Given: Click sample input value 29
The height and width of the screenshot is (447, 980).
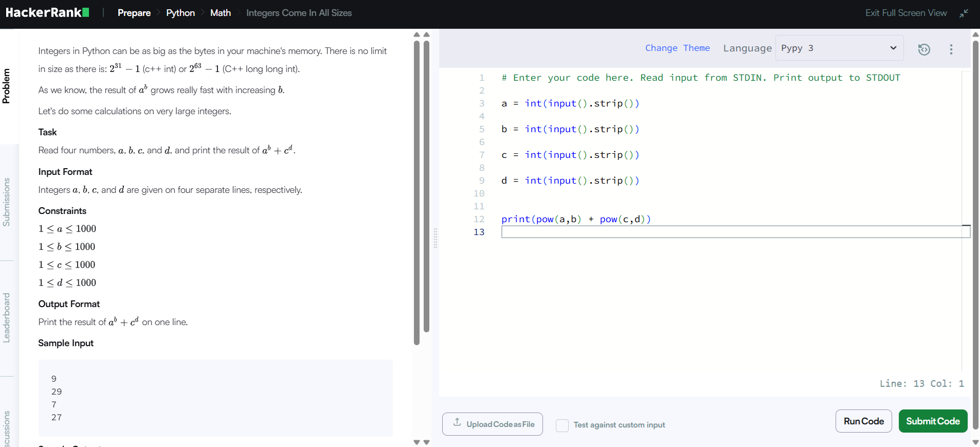Looking at the screenshot, I should (57, 391).
